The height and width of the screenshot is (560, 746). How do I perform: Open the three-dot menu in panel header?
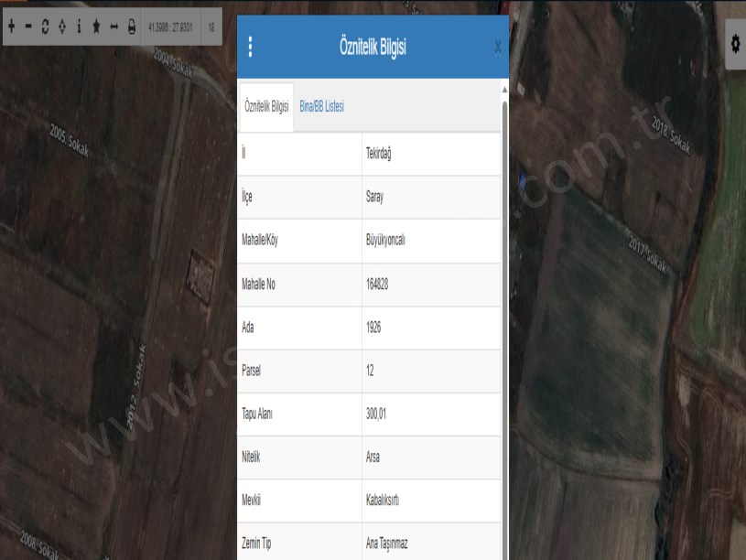click(251, 48)
